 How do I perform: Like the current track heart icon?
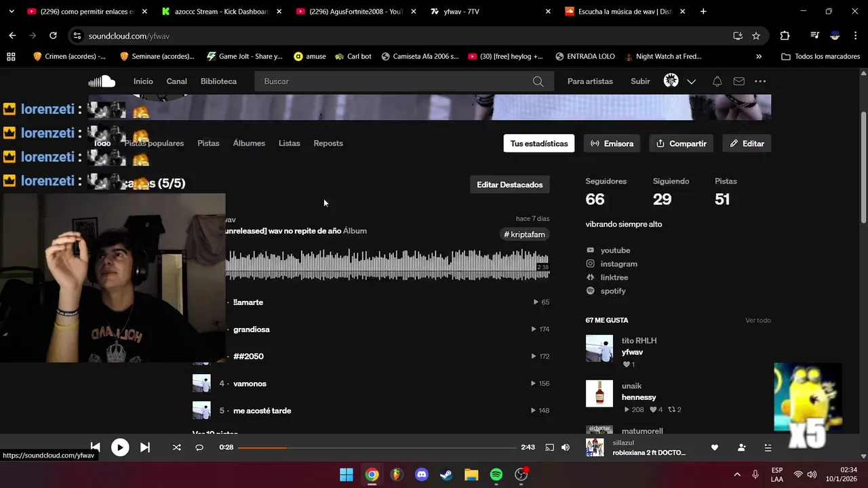tap(714, 447)
